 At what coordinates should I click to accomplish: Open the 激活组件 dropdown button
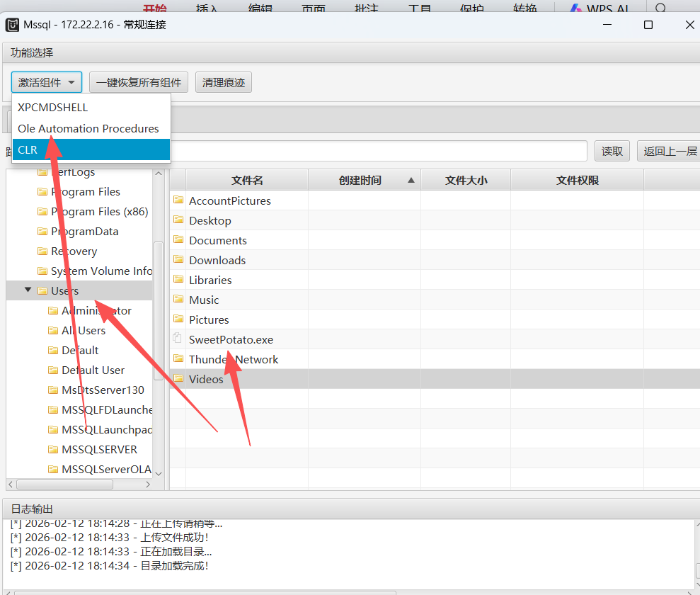click(47, 82)
